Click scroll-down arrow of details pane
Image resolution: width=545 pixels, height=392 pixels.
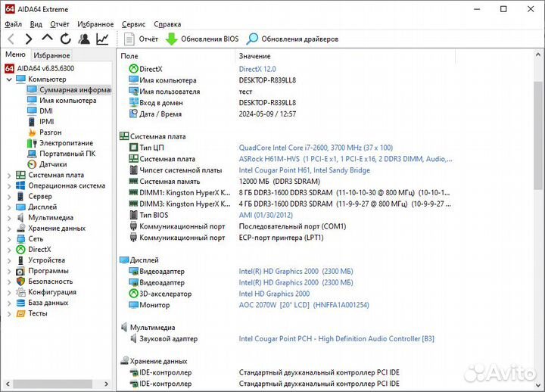click(537, 384)
